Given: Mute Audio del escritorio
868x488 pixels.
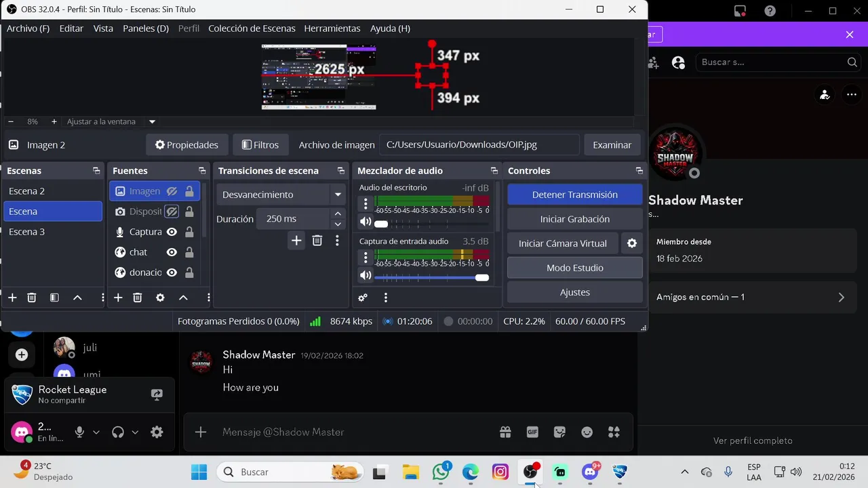Looking at the screenshot, I should pos(366,222).
